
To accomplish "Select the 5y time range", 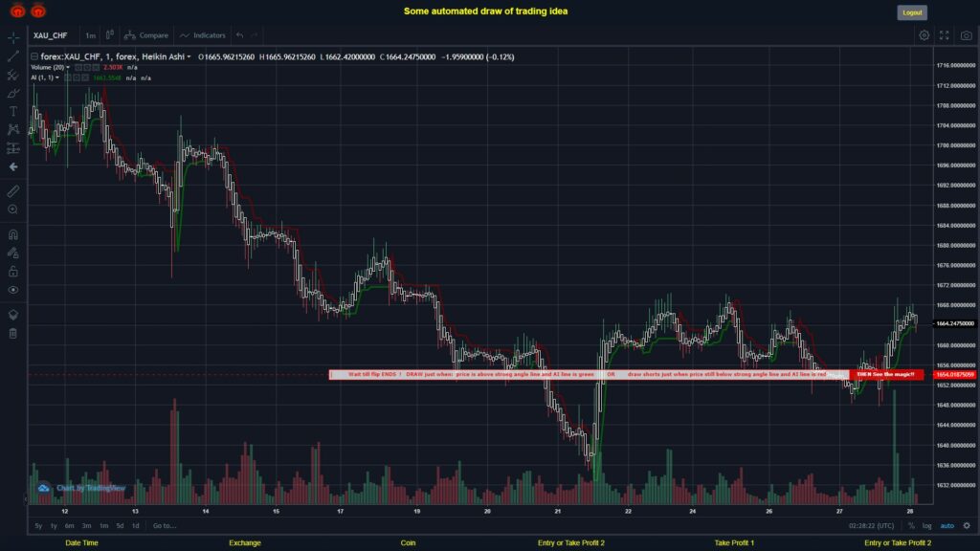I will pyautogui.click(x=38, y=526).
